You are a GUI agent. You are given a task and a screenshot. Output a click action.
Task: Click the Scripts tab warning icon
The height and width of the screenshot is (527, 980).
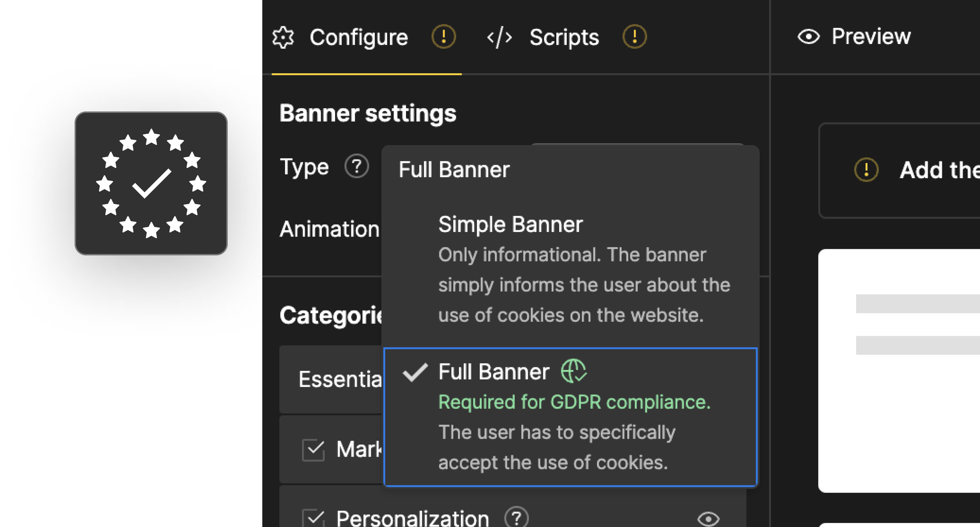pos(634,36)
